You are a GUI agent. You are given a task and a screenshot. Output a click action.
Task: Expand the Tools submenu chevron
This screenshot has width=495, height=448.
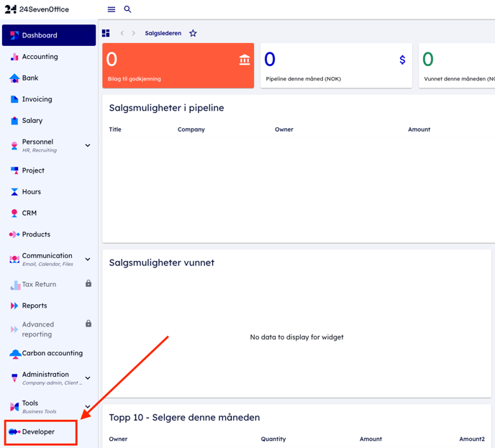[88, 406]
